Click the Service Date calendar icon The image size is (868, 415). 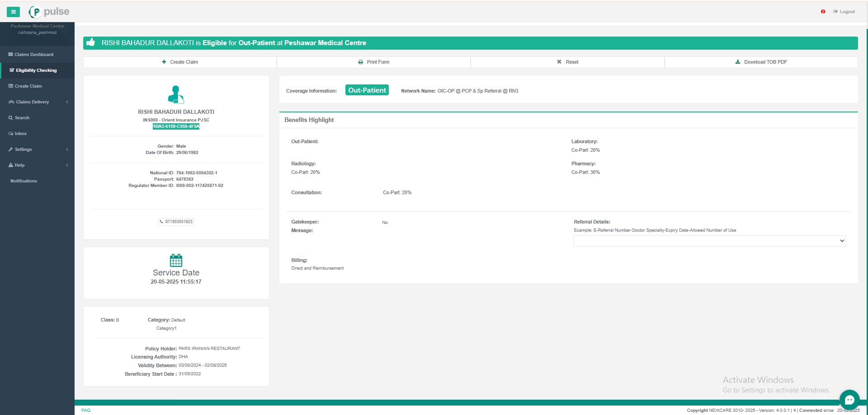click(x=176, y=261)
